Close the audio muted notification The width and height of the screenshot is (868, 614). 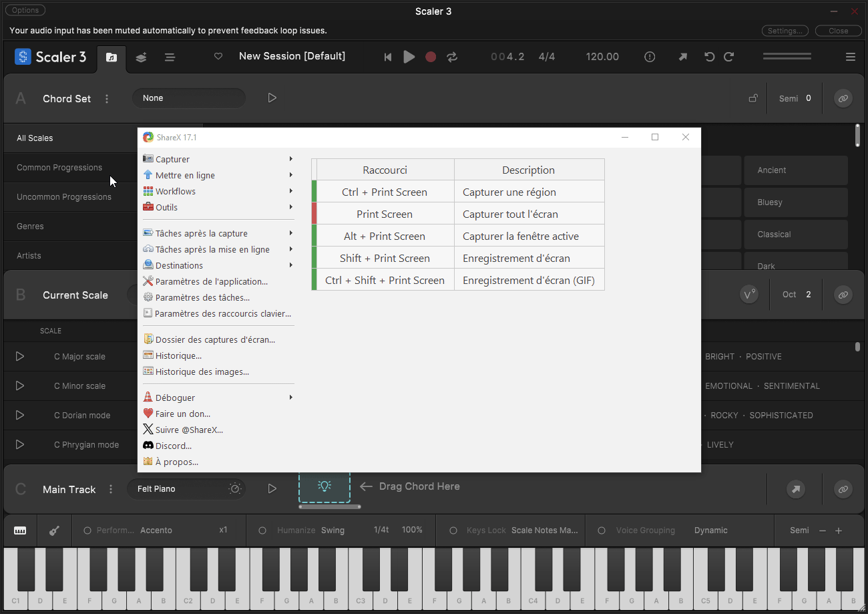(x=839, y=31)
